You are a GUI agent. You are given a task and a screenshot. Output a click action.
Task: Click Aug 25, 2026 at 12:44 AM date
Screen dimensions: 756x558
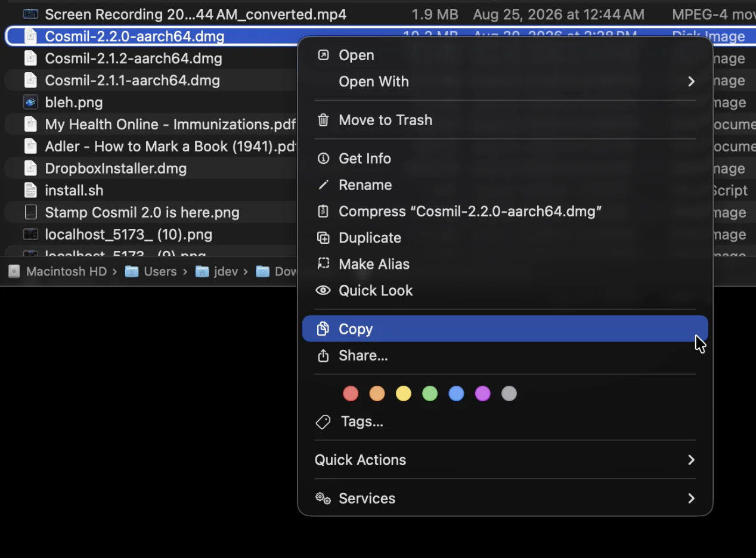click(x=559, y=14)
